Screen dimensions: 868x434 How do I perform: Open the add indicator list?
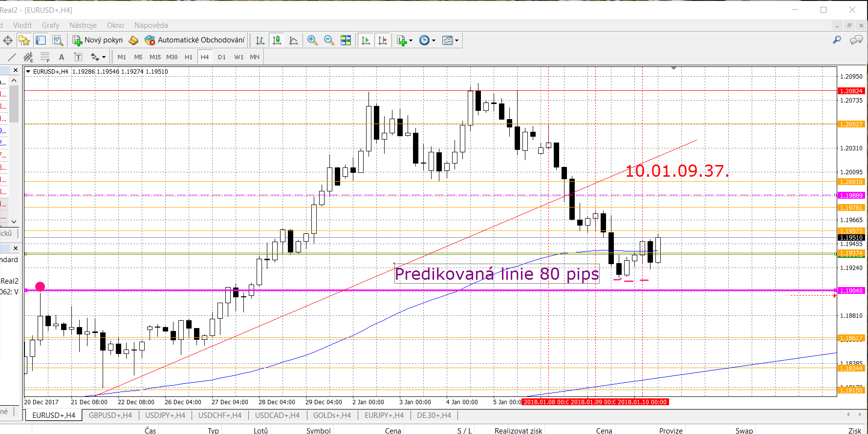coord(402,41)
